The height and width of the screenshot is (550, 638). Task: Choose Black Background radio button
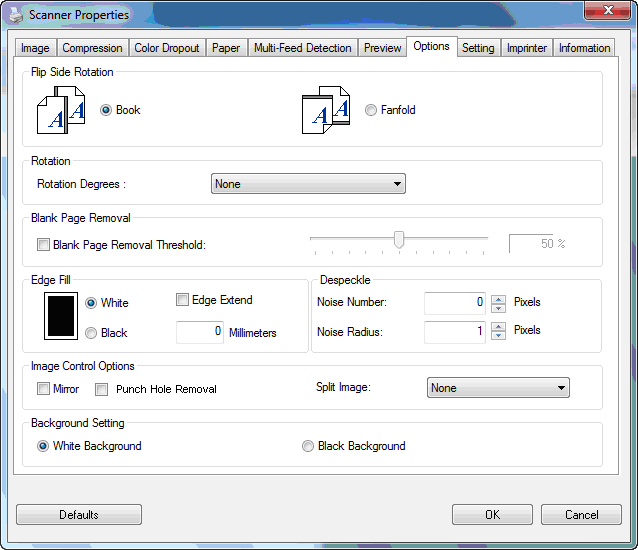(x=308, y=446)
